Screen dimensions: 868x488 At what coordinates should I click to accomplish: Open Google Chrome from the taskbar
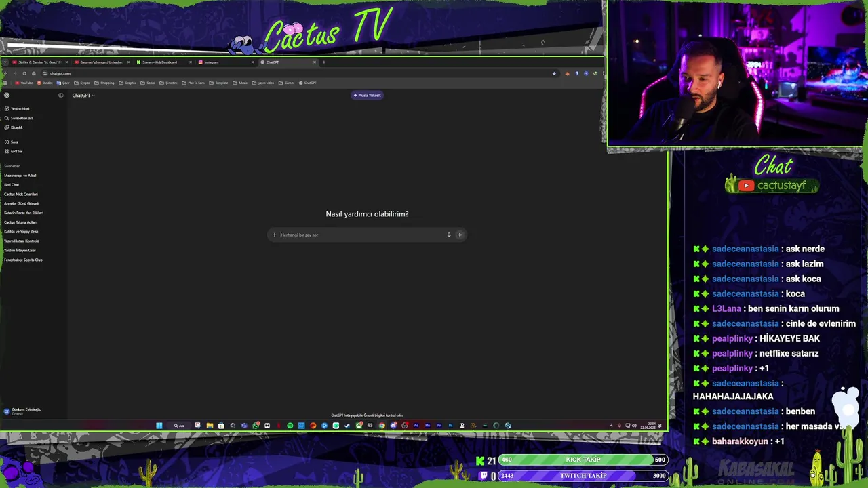382,426
